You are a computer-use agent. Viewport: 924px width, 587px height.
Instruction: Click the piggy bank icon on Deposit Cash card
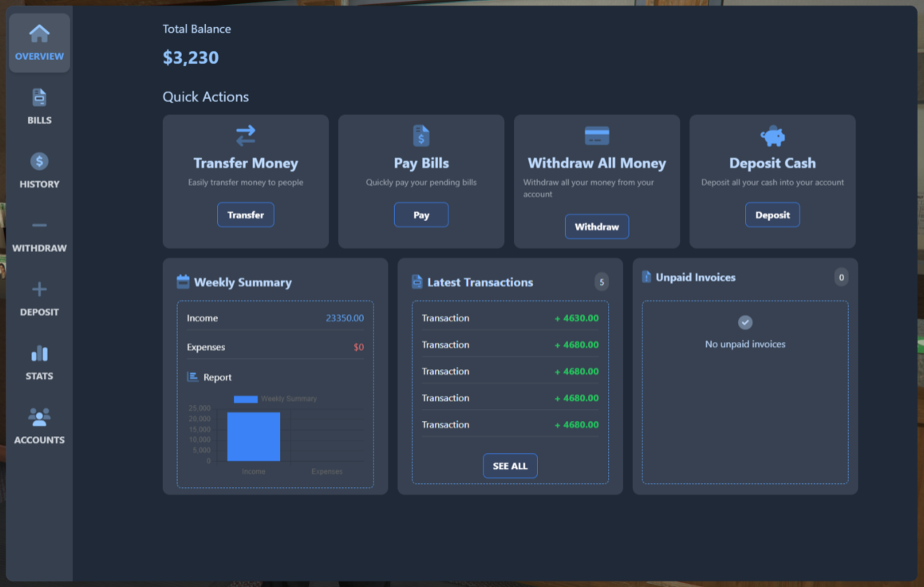click(772, 135)
